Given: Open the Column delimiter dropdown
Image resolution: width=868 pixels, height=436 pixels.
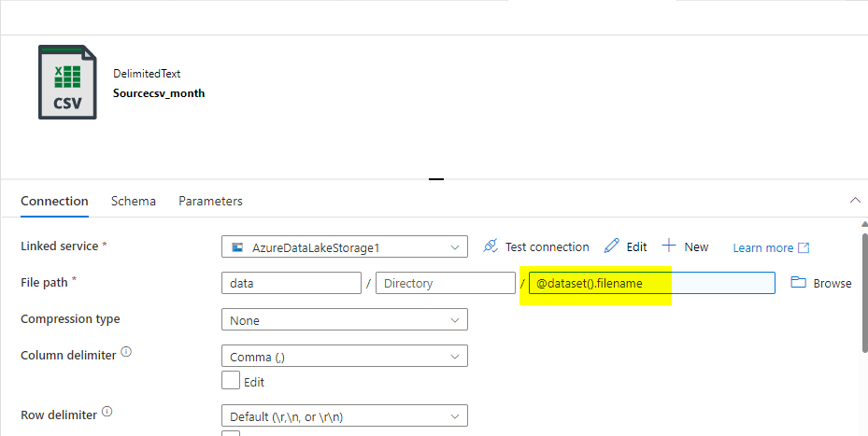Looking at the screenshot, I should pyautogui.click(x=344, y=356).
